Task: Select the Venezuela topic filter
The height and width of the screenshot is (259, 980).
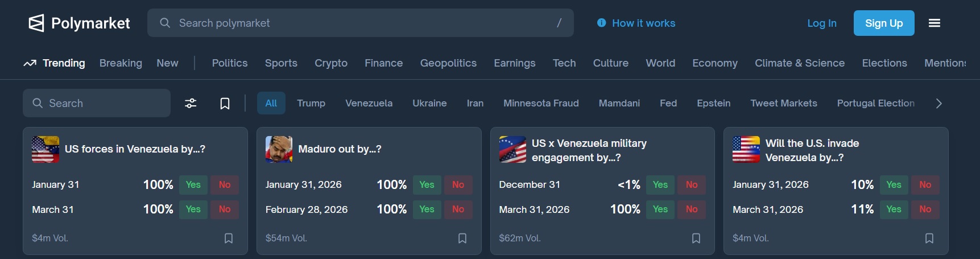Action: (369, 103)
